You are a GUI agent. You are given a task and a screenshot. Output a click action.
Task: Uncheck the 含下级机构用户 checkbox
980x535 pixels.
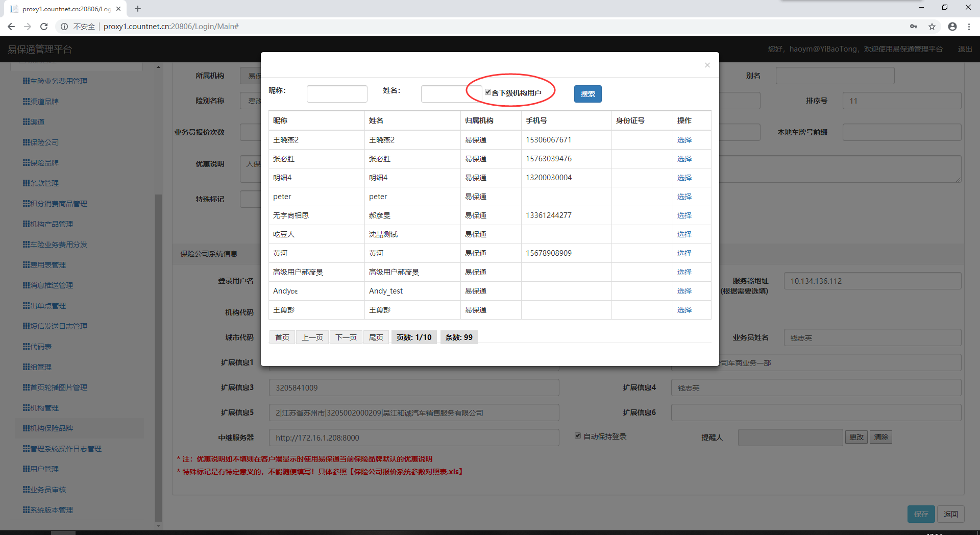(x=488, y=92)
